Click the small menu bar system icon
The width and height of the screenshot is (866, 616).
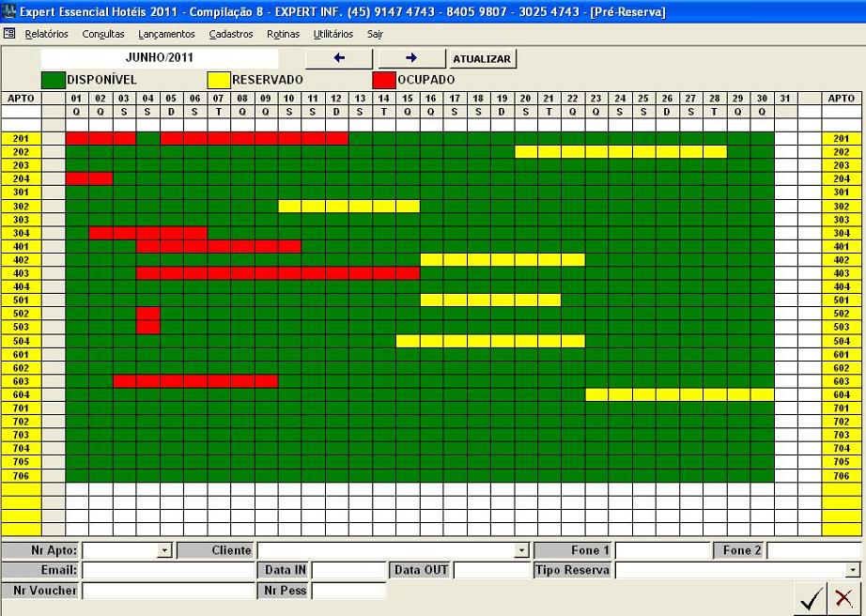pos(9,34)
